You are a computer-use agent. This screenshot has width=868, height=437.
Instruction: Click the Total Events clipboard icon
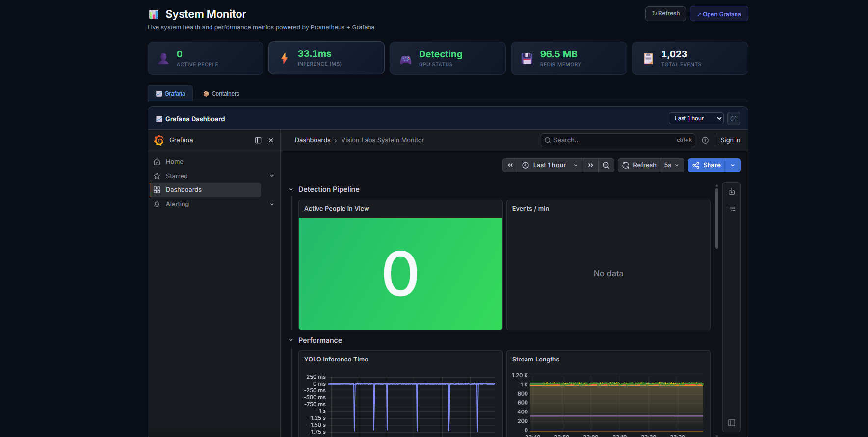tap(648, 59)
